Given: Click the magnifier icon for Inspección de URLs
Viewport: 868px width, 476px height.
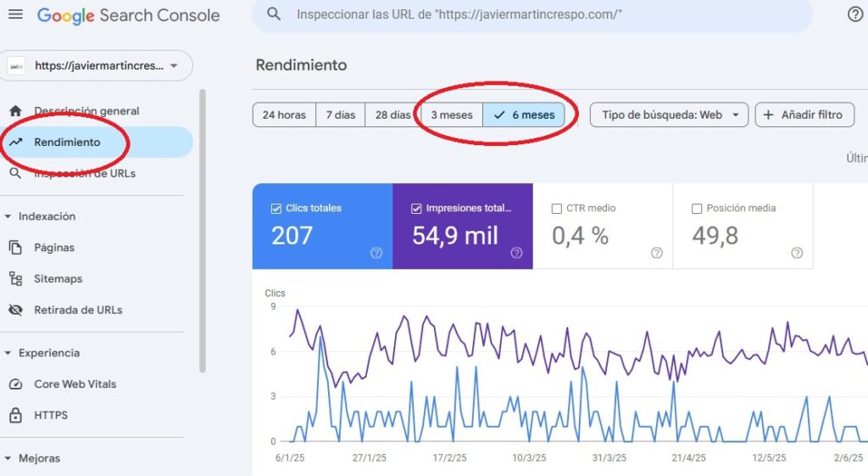Looking at the screenshot, I should [15, 173].
